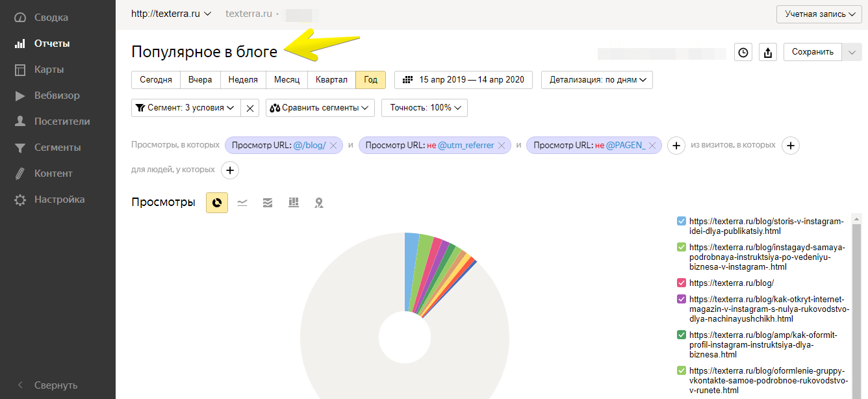868x399 pixels.
Task: Open Вебвизор from the sidebar
Action: 57,96
